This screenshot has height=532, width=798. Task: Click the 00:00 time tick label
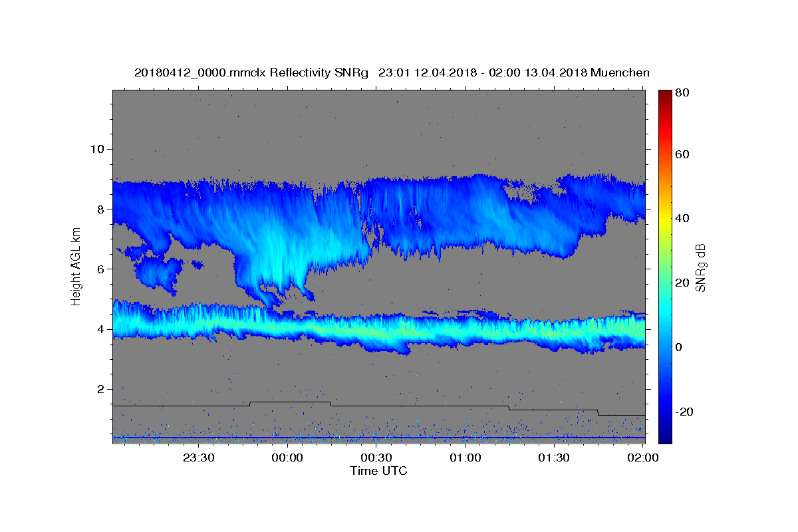click(x=288, y=458)
